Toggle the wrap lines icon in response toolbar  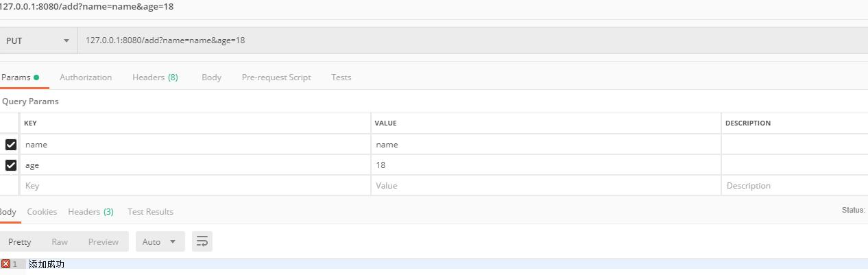[x=202, y=241]
